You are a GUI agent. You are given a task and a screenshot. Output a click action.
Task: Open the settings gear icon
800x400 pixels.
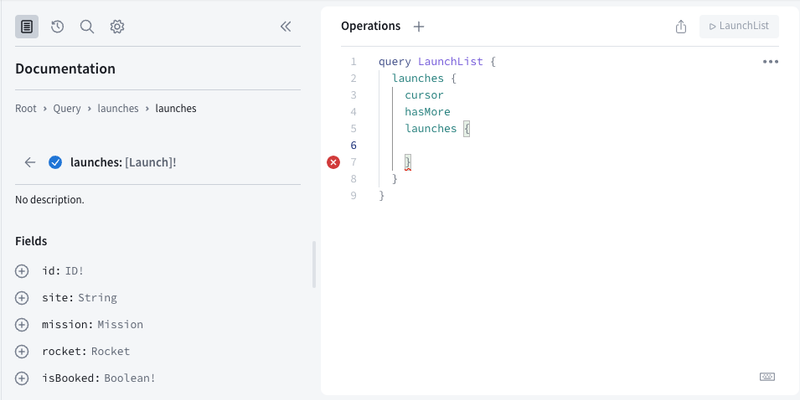117,27
